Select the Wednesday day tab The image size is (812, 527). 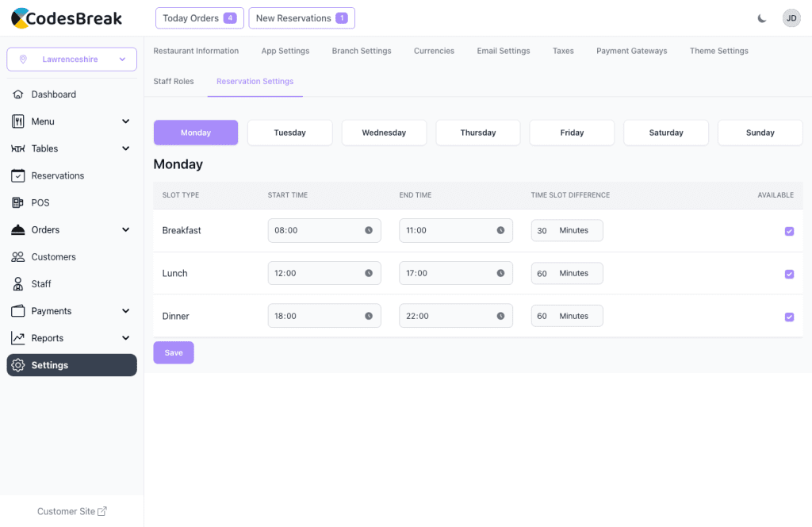pyautogui.click(x=384, y=133)
